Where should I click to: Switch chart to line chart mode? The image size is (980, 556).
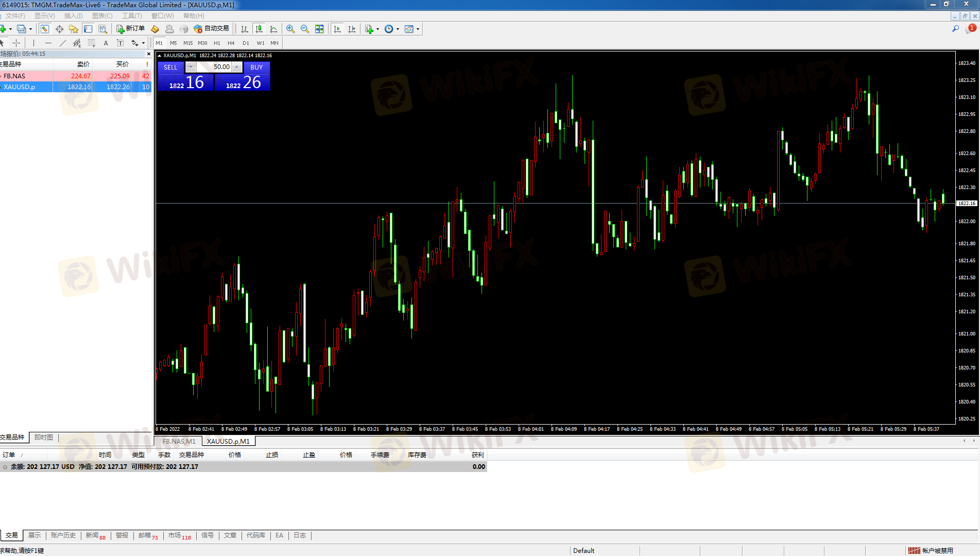click(x=273, y=29)
